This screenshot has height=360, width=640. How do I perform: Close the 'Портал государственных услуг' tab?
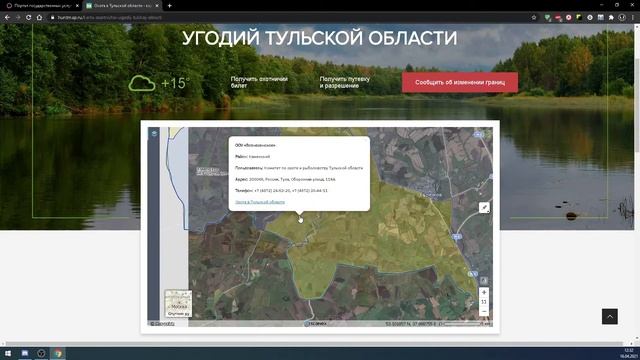pyautogui.click(x=77, y=6)
